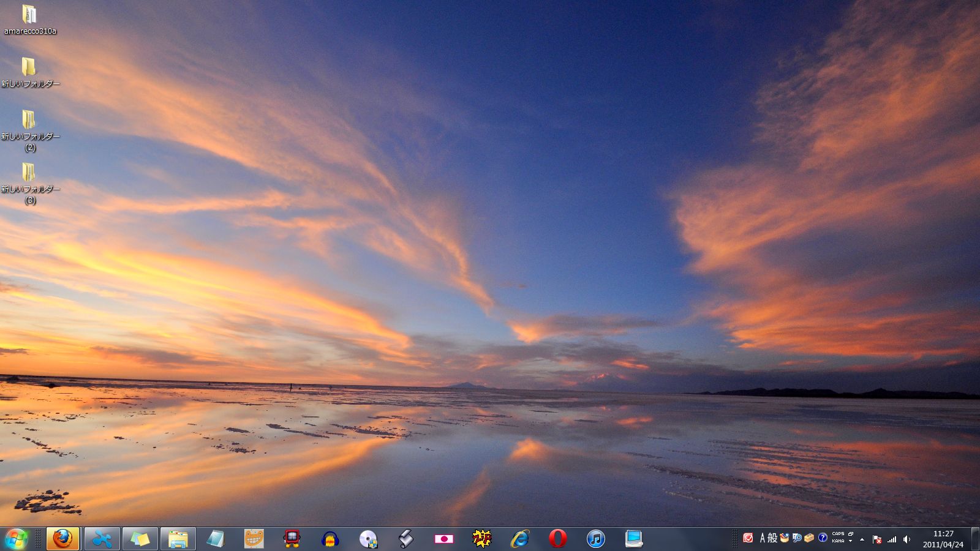980x551 pixels.
Task: Launch the grinning orange face app
Action: click(x=254, y=539)
